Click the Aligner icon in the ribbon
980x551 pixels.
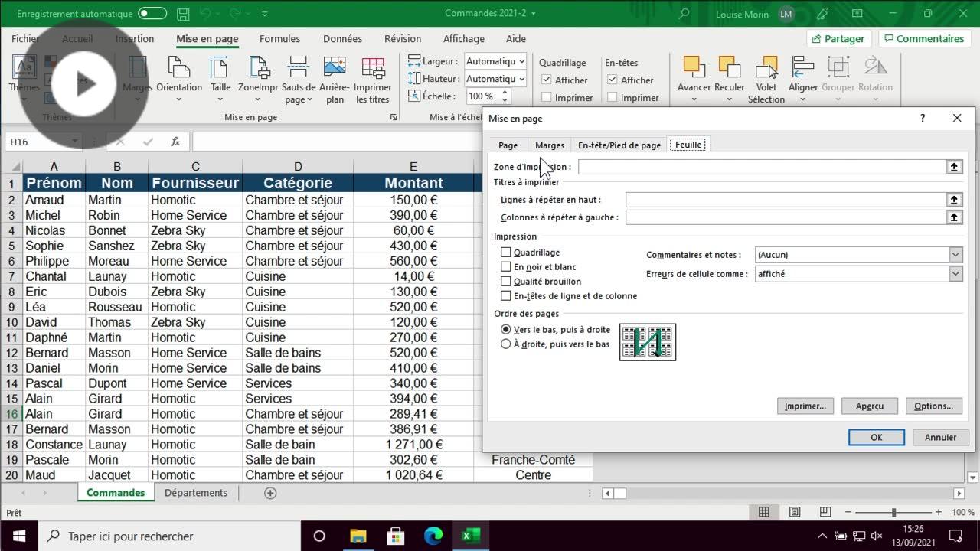pos(802,77)
